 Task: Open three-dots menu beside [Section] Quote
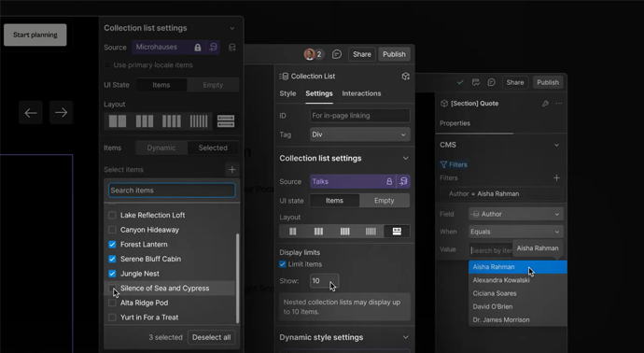point(558,104)
